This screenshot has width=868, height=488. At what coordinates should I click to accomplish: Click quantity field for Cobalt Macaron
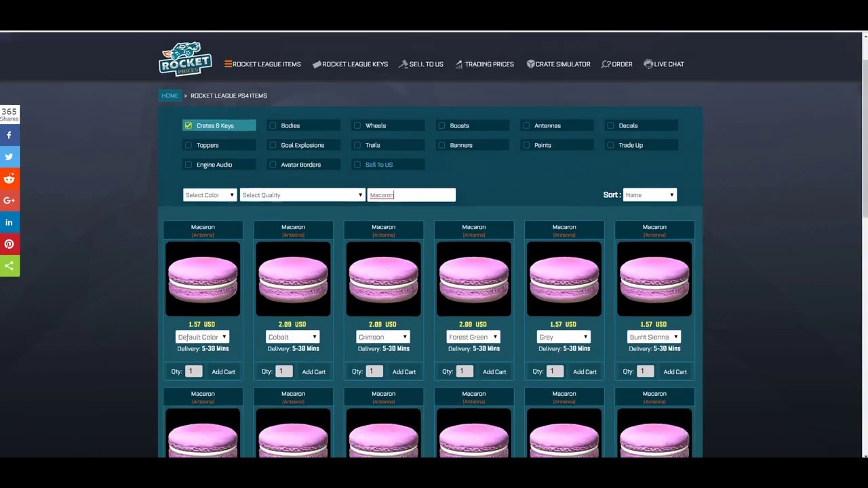[x=284, y=371]
